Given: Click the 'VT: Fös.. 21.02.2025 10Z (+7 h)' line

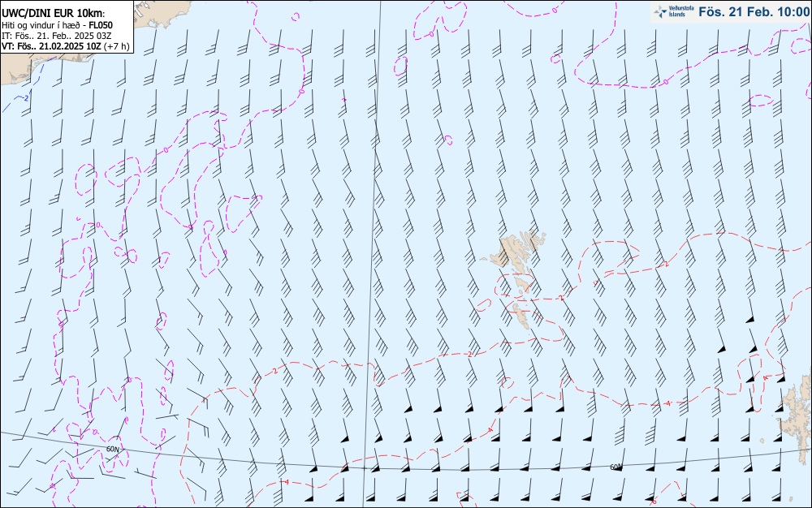Looking at the screenshot, I should pyautogui.click(x=65, y=46).
